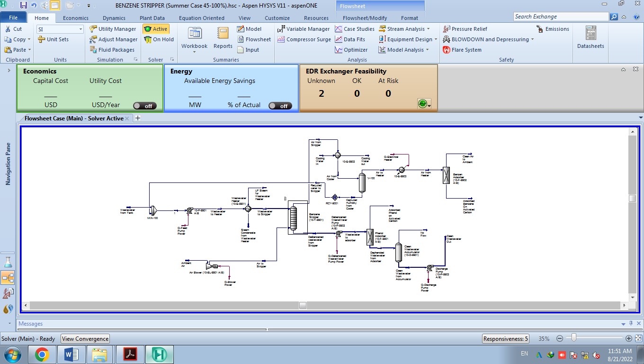Open Chrome from the taskbar
This screenshot has height=364, width=644.
pyautogui.click(x=42, y=355)
